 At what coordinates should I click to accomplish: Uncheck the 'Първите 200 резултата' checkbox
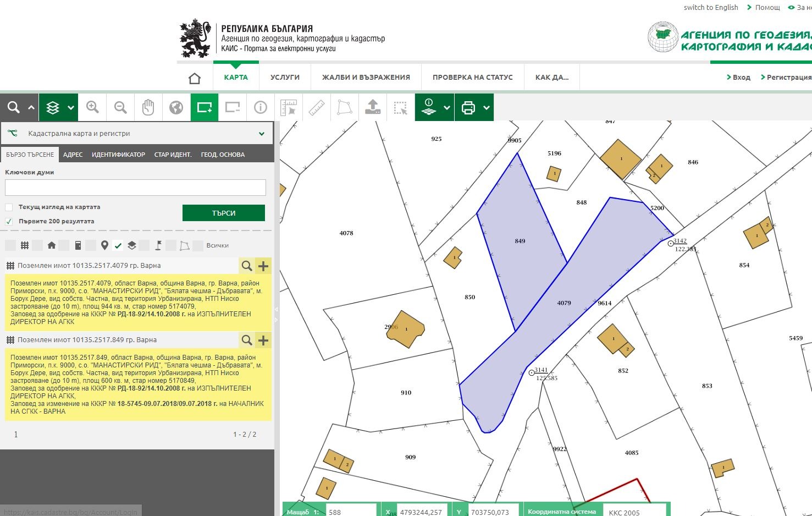pyautogui.click(x=9, y=222)
